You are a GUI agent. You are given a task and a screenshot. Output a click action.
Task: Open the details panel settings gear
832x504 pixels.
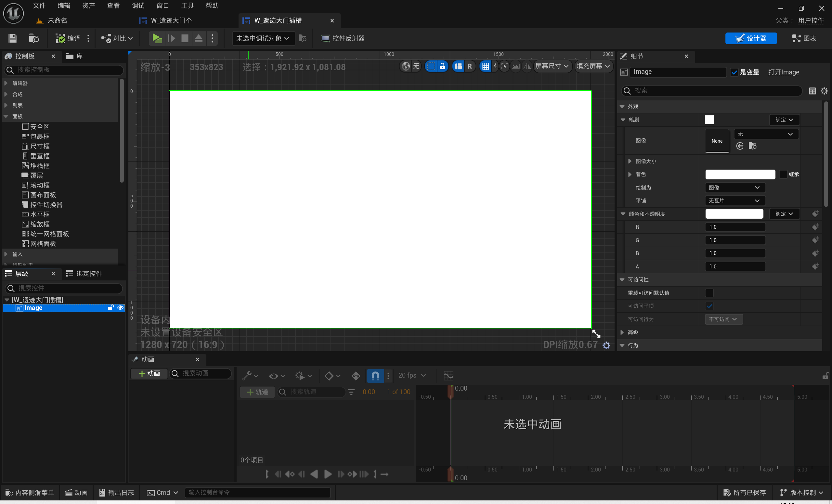824,91
